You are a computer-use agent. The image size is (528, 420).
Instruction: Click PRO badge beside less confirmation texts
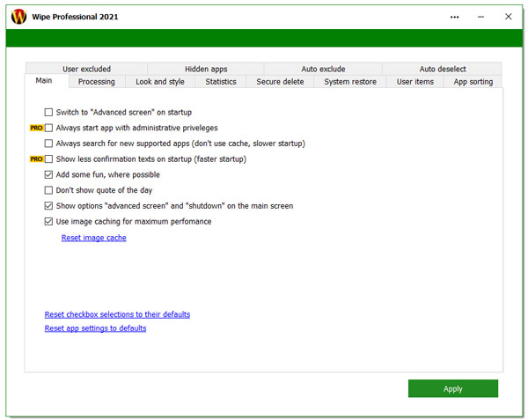(36, 159)
